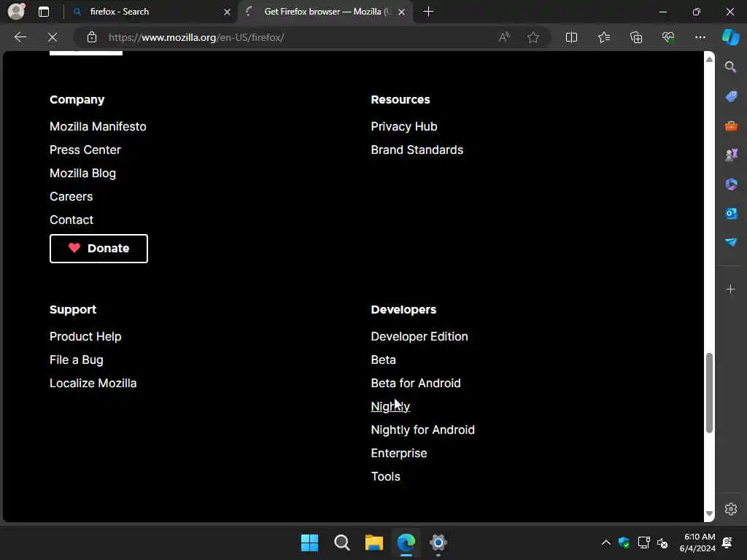Close the firefox - Search tab
Image resolution: width=747 pixels, height=560 pixels.
(228, 12)
